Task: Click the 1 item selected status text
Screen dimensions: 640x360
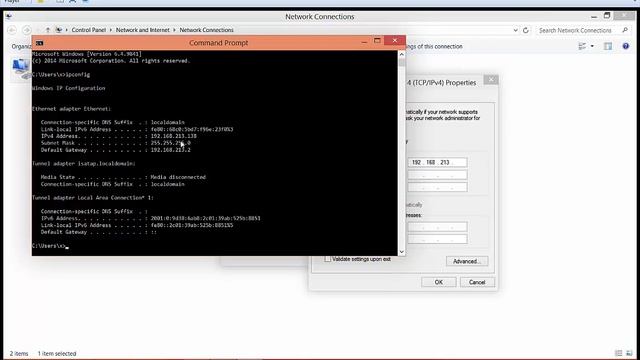Action: 57,353
